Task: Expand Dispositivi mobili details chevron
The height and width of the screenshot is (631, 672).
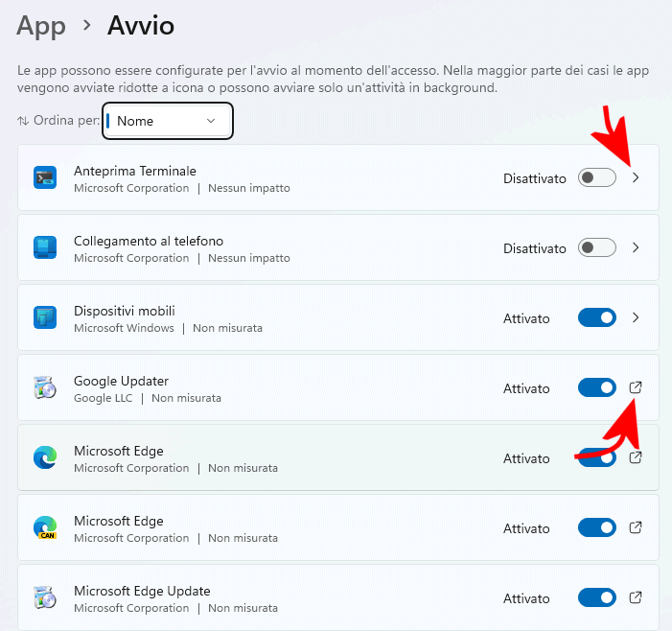Action: 636,317
